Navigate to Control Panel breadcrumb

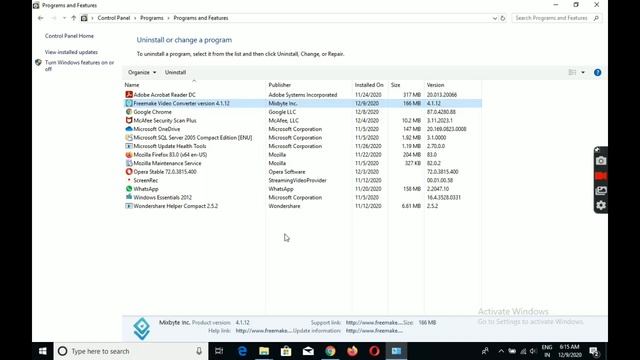point(113,18)
